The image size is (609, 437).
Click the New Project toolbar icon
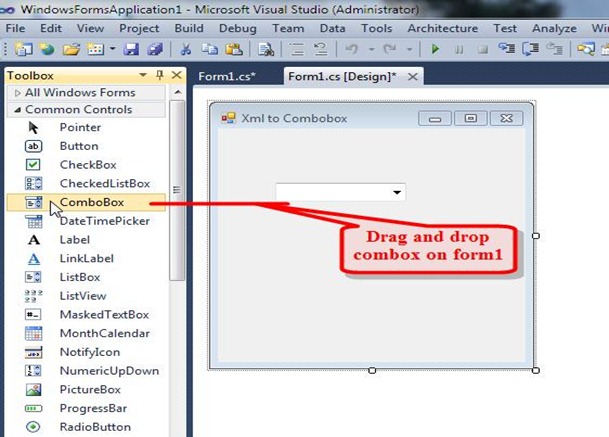tap(23, 49)
